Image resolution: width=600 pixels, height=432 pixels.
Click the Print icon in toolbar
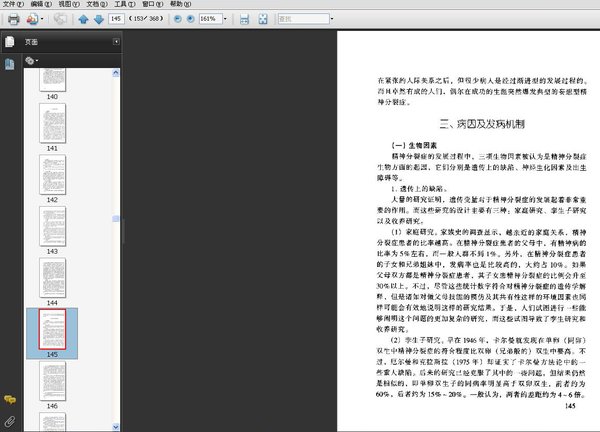pos(12,19)
